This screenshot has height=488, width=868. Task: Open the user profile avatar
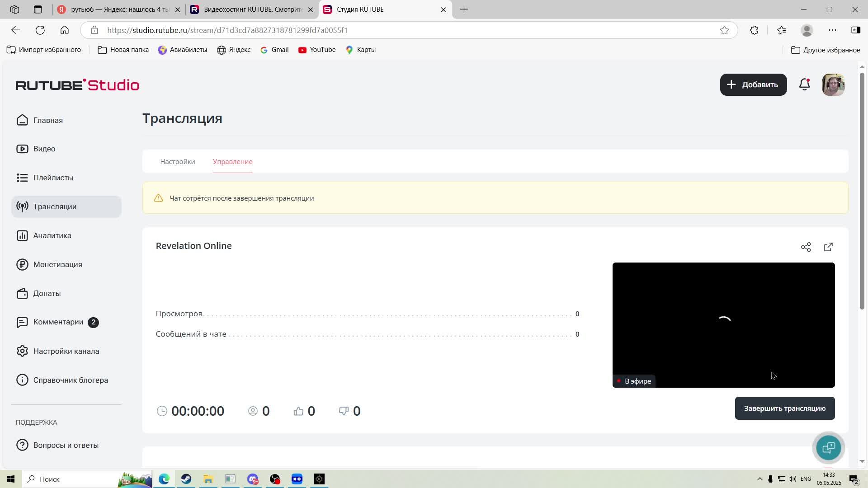click(x=833, y=84)
